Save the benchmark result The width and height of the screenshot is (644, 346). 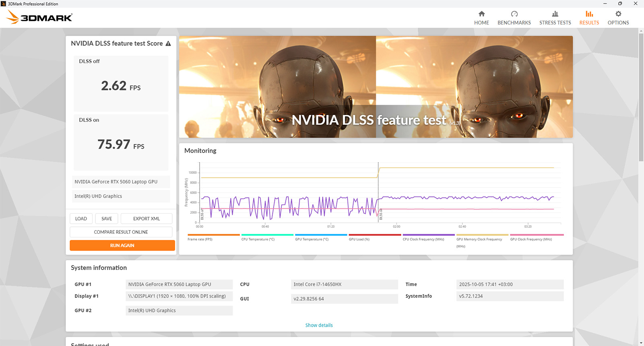[107, 219]
